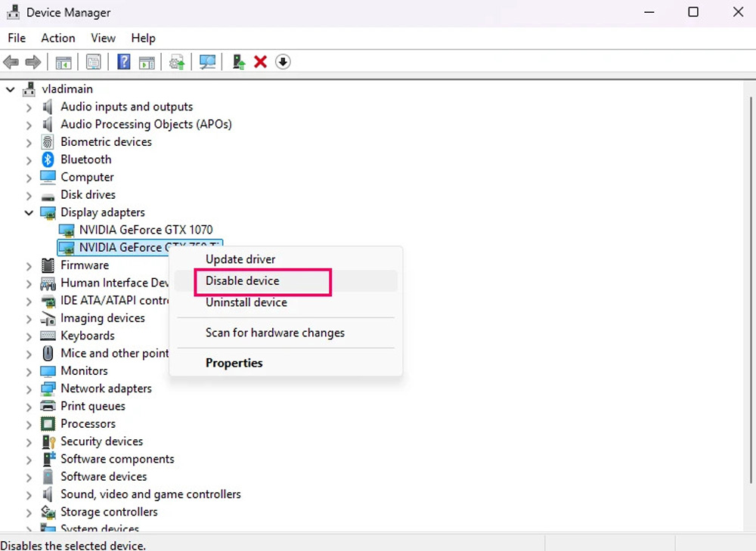Expand the Processors category
The height and width of the screenshot is (551, 756).
29,424
